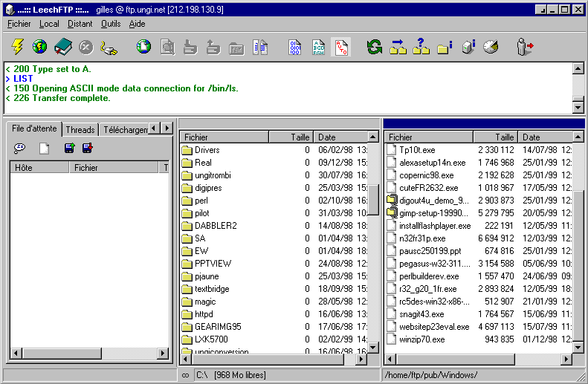This screenshot has width=588, height=384.
Task: Select AUTO transfer mode icon
Action: (x=341, y=48)
